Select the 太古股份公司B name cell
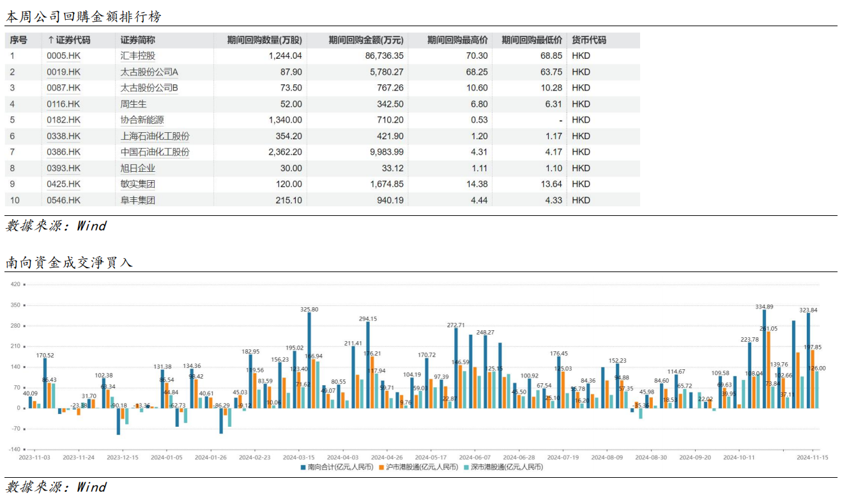842x504 pixels. tap(149, 88)
